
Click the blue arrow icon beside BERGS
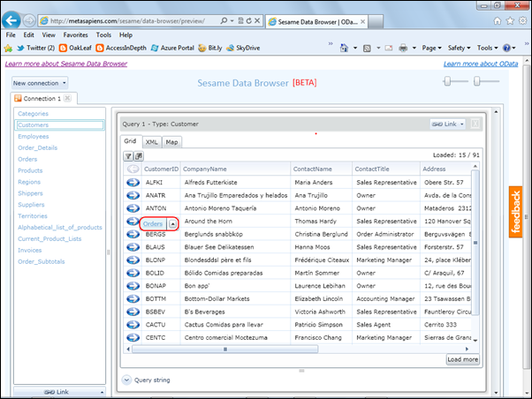pos(133,236)
